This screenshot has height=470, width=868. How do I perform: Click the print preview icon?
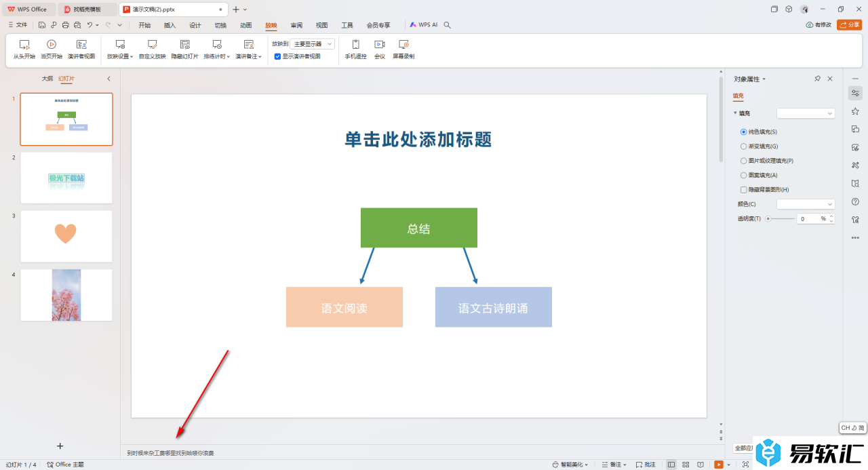coord(77,25)
